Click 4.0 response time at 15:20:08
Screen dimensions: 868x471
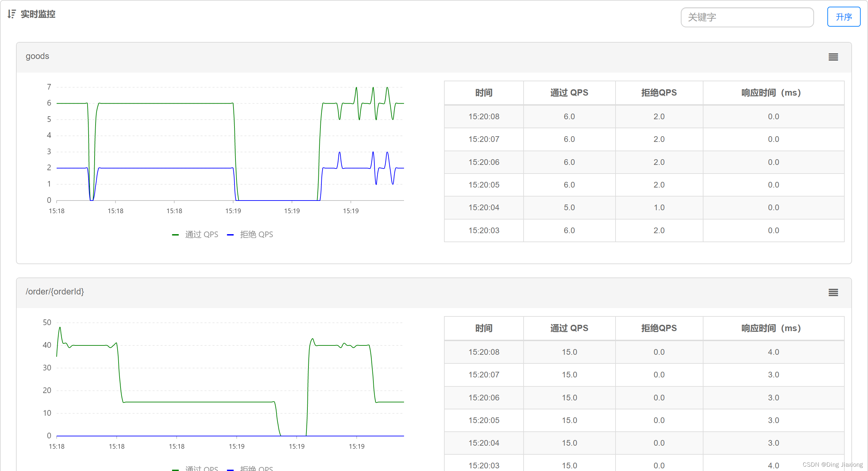[773, 352]
